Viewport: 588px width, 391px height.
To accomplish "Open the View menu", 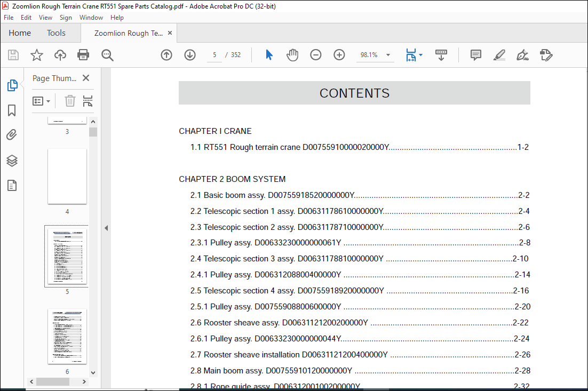I will pos(45,18).
